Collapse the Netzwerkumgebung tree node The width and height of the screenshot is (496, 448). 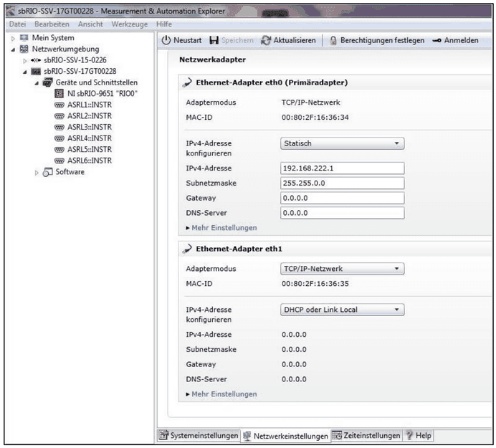pyautogui.click(x=13, y=49)
